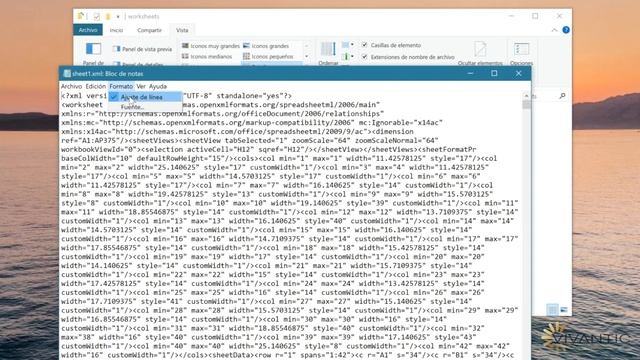Choose Iconos medianos layout
This screenshot has height=360, width=640.
tap(207, 56)
